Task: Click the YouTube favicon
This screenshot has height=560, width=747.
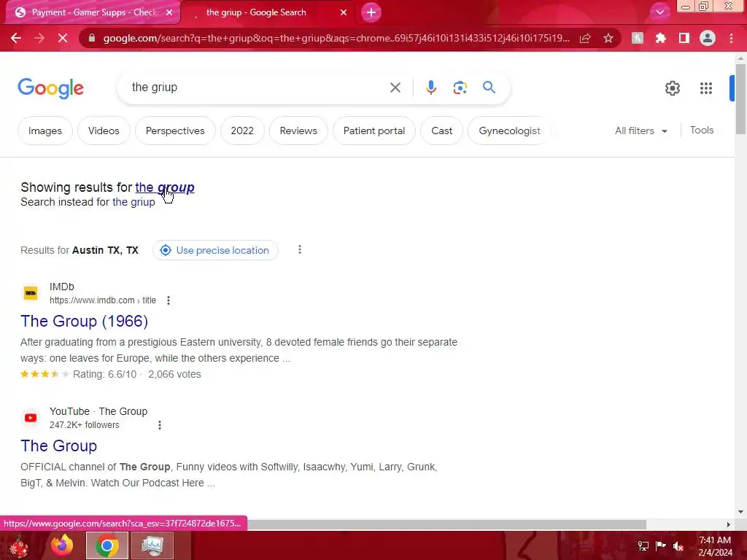Action: click(31, 418)
